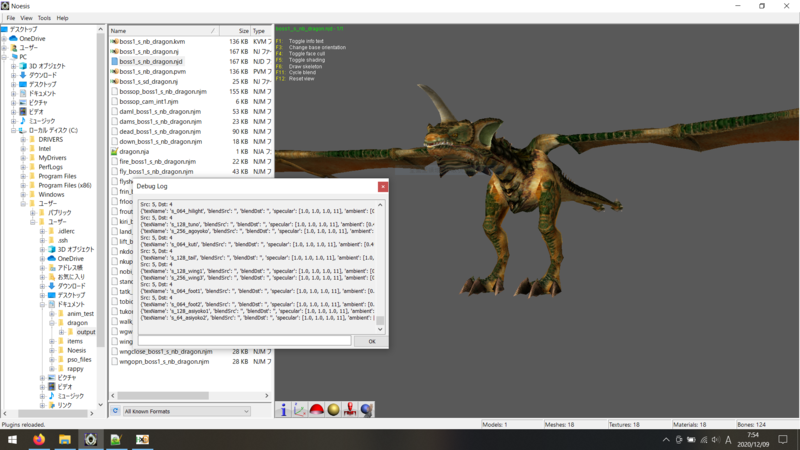This screenshot has width=800, height=450.
Task: Collapse the dragon folder node
Action: (52, 322)
